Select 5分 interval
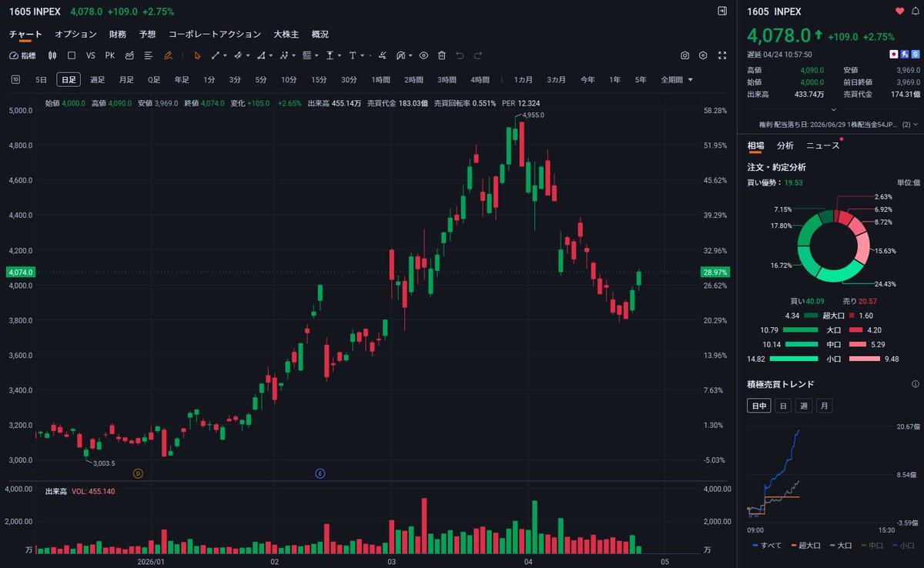 (261, 79)
